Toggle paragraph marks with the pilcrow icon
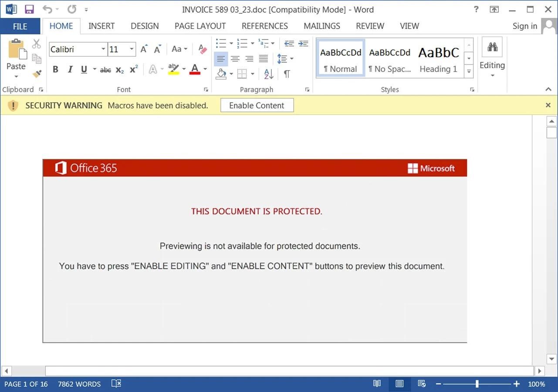 (286, 74)
